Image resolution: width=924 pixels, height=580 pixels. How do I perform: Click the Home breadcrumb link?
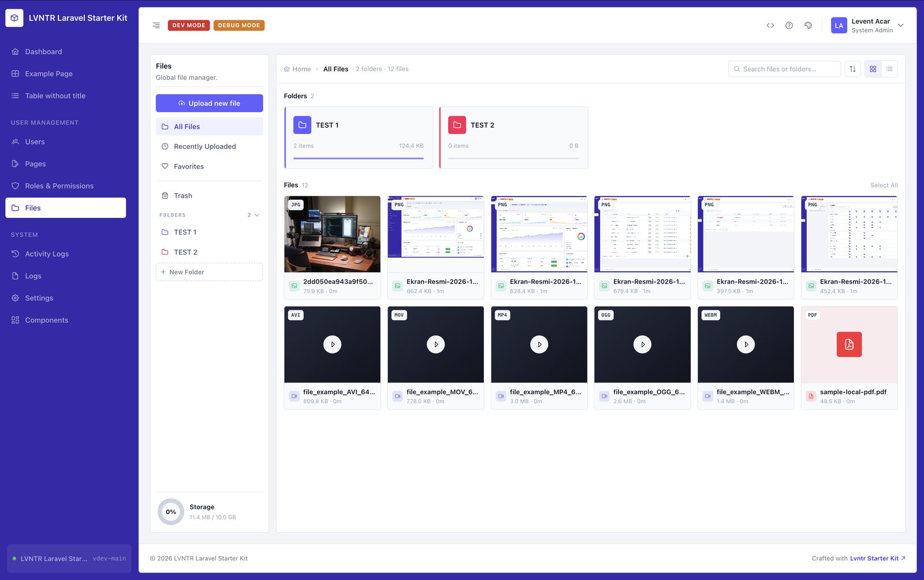click(x=297, y=69)
